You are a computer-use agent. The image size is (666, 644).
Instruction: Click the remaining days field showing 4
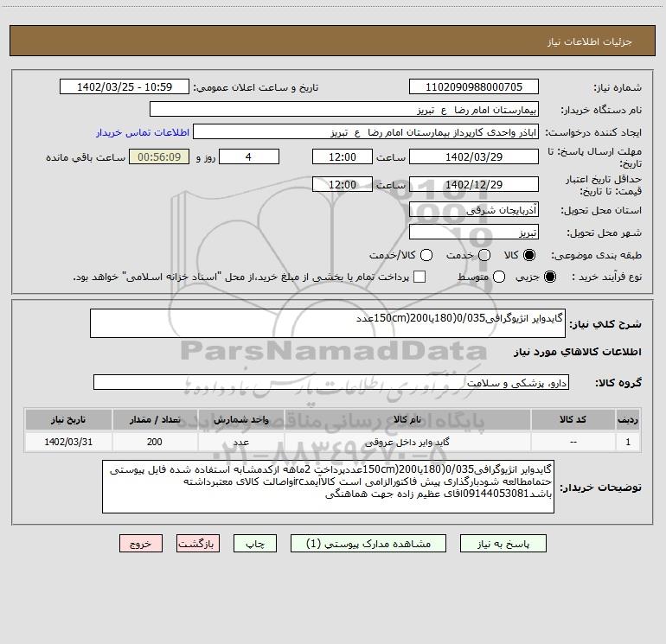click(249, 156)
